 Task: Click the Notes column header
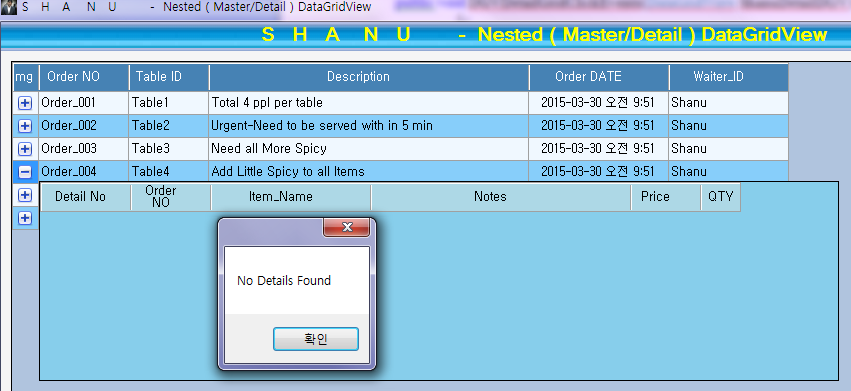coord(501,197)
